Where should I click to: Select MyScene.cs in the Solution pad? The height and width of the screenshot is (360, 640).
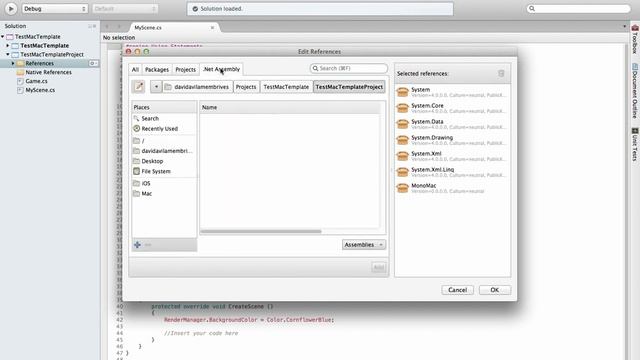[40, 90]
